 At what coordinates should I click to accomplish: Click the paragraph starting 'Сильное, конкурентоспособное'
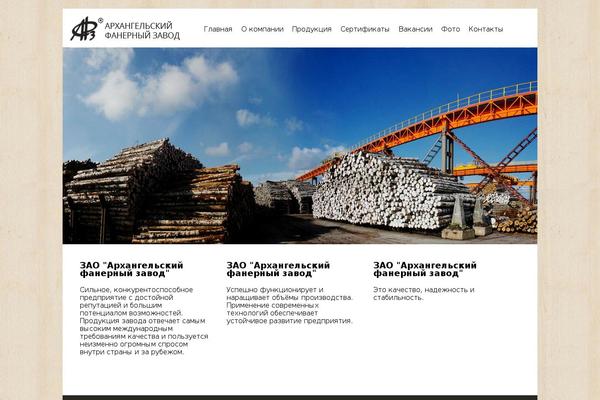coord(144,321)
